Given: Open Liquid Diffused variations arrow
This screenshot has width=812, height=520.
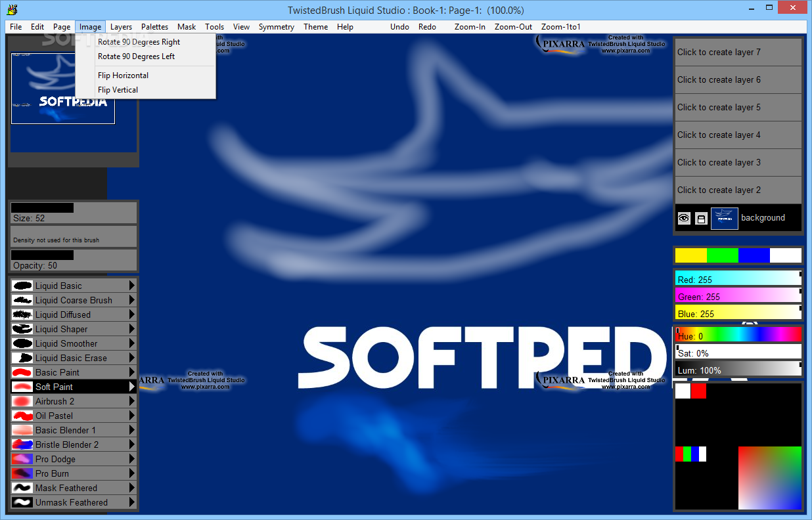Looking at the screenshot, I should 132,314.
